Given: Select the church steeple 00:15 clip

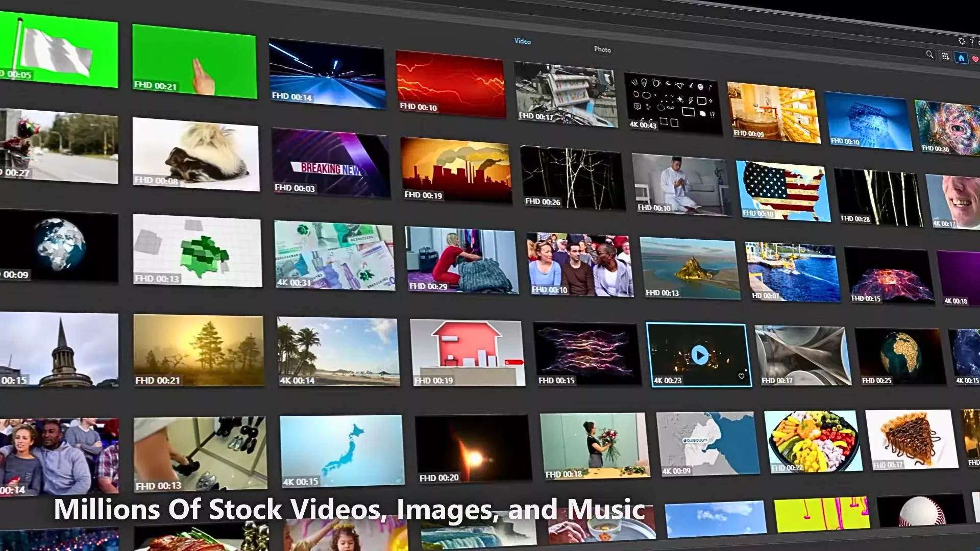Looking at the screenshot, I should [59, 349].
